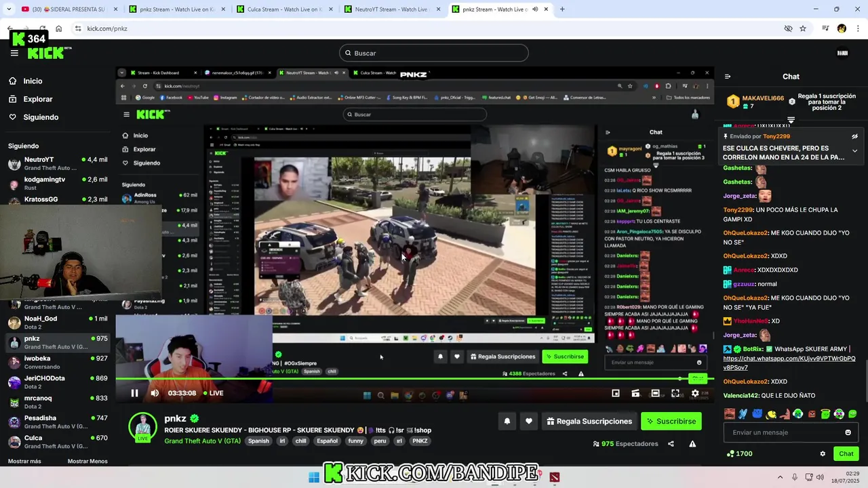This screenshot has width=868, height=488.
Task: Enter fullscreen in the video player
Action: pyautogui.click(x=675, y=393)
